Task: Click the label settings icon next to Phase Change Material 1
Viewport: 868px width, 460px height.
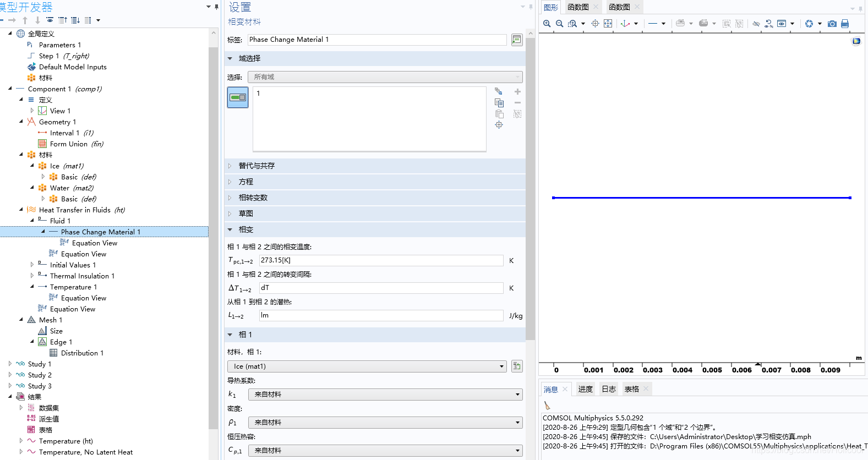Action: coord(517,40)
